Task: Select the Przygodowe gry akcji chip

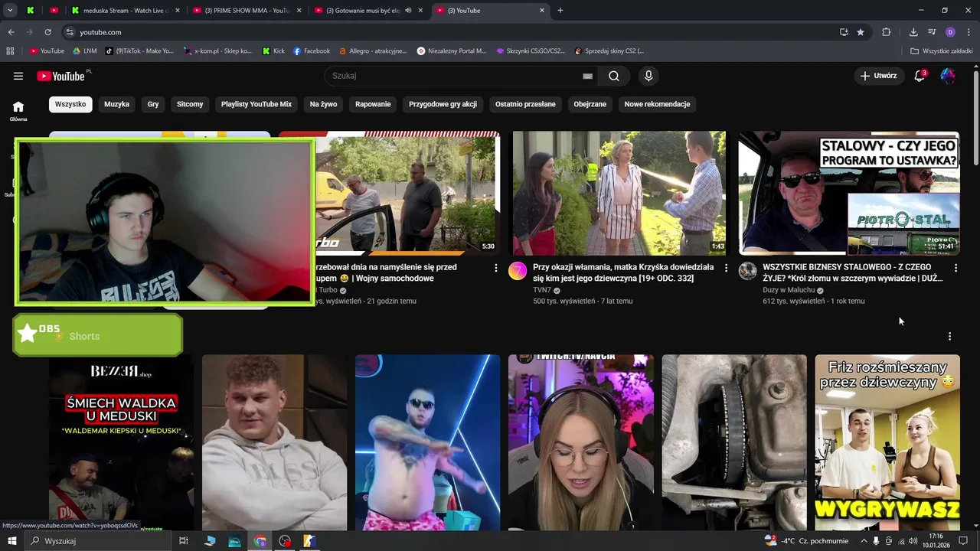Action: click(443, 104)
